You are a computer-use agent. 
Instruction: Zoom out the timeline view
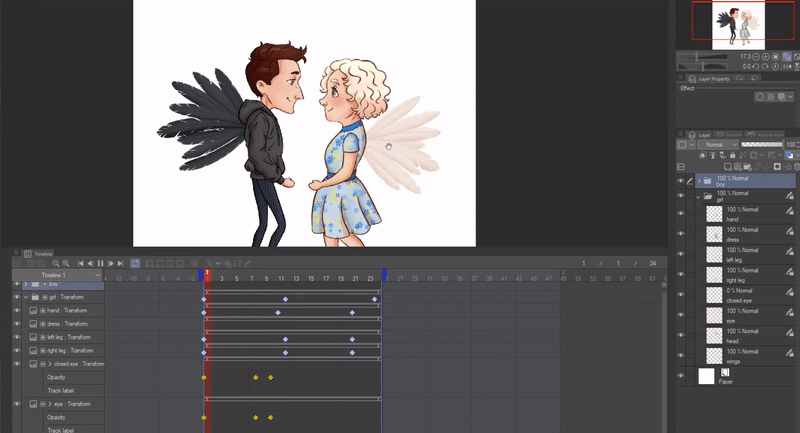(54, 263)
